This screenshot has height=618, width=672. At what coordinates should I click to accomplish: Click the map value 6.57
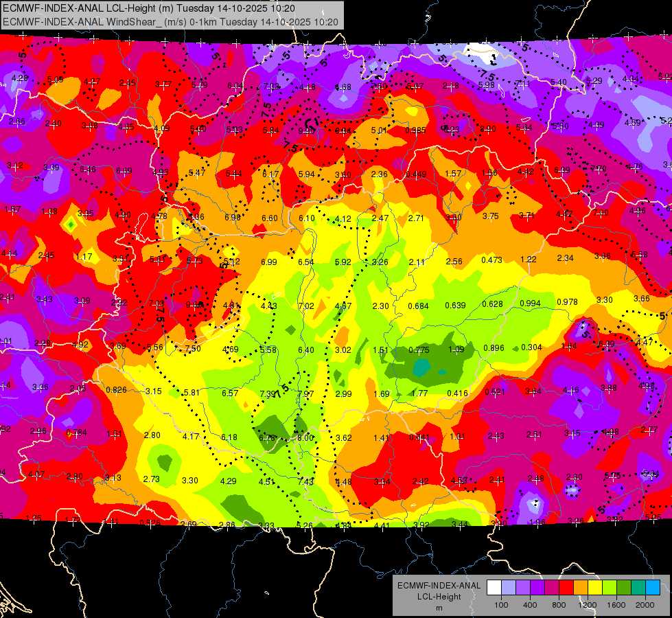point(230,393)
